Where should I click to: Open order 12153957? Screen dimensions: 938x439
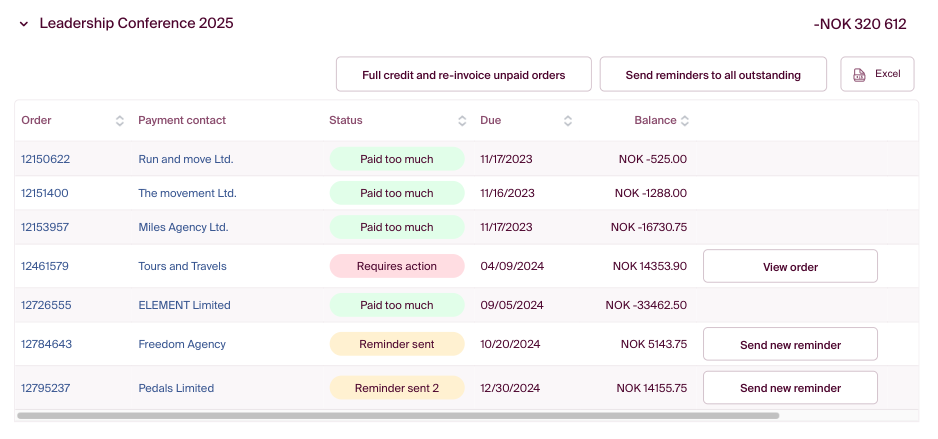coord(45,227)
